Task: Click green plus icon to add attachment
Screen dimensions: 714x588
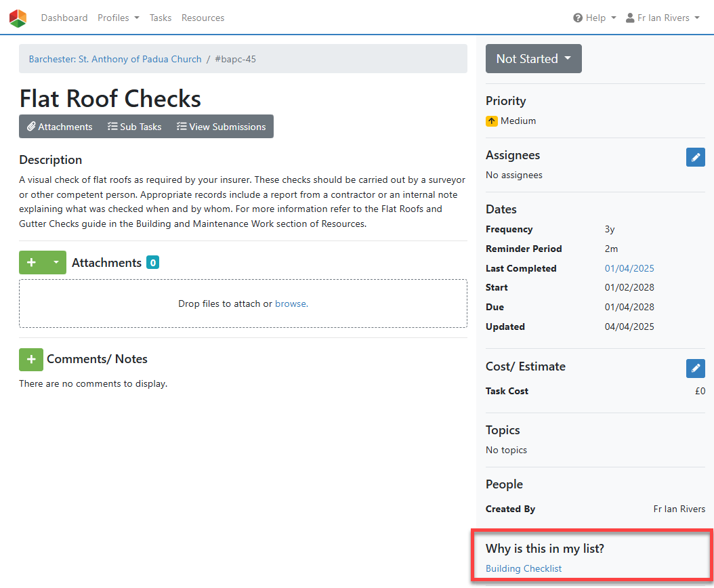Action: tap(31, 263)
